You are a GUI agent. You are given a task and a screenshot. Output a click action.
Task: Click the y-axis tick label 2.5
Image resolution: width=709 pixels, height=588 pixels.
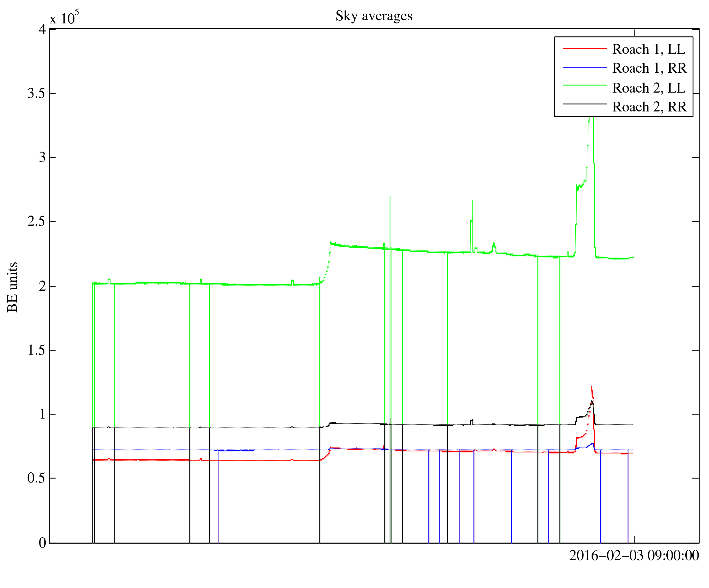pyautogui.click(x=36, y=222)
